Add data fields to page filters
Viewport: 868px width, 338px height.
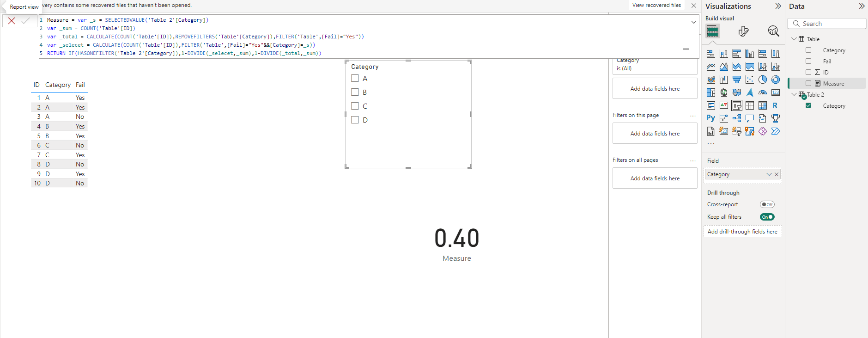pyautogui.click(x=655, y=134)
